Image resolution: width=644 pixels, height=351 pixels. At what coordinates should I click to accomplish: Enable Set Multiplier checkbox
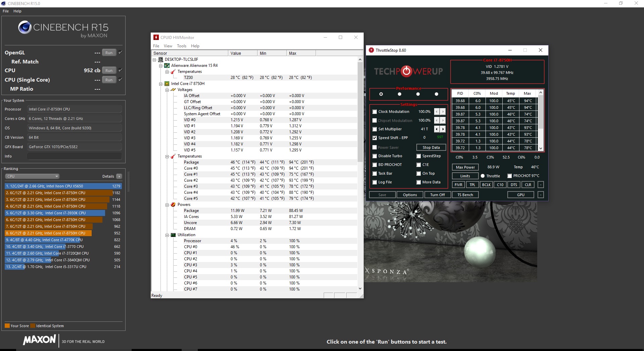(375, 129)
